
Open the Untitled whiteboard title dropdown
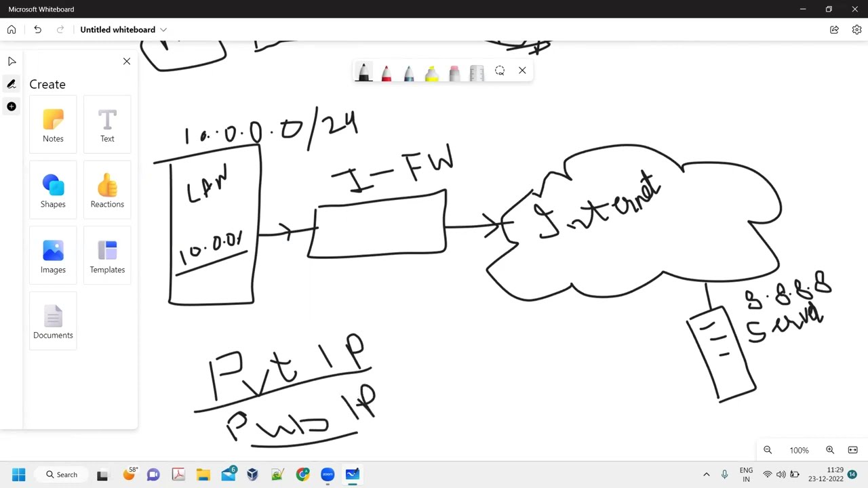point(123,30)
